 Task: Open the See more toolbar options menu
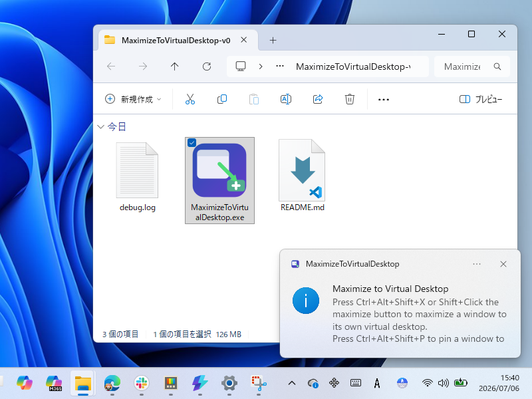coord(384,99)
